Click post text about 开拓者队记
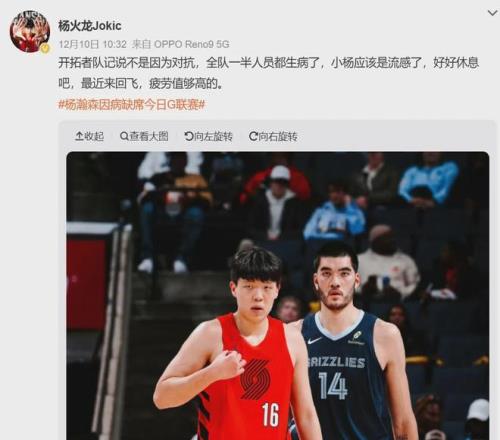The width and height of the screenshot is (500, 440). (x=269, y=73)
